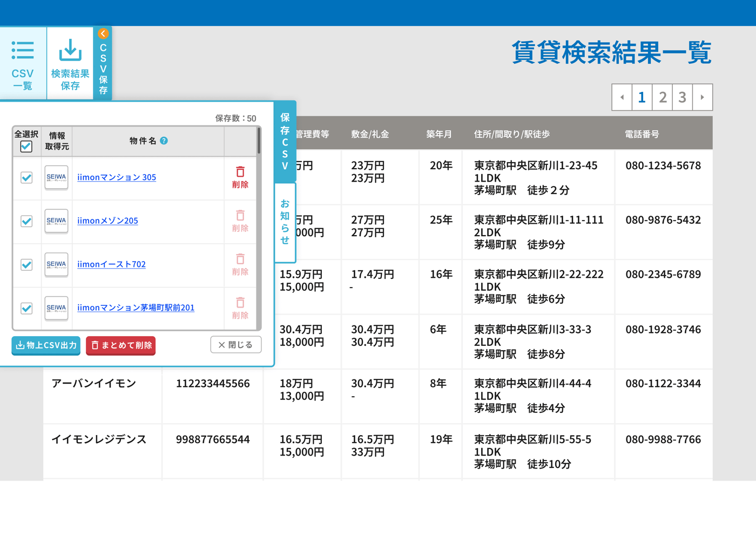This screenshot has width=756, height=534.
Task: Click the 敷金/礼金 column header
Action: coord(370,134)
